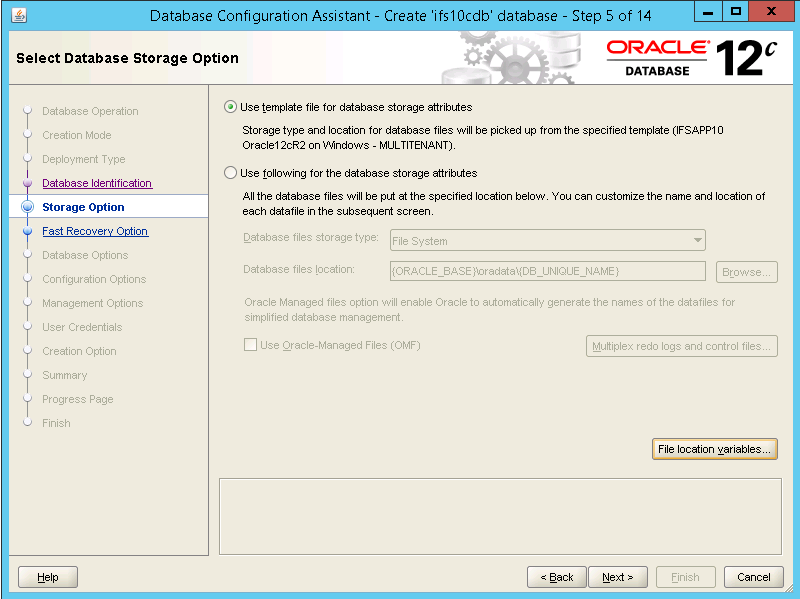Select 'Use template file' radio button
800x599 pixels.
tap(231, 107)
